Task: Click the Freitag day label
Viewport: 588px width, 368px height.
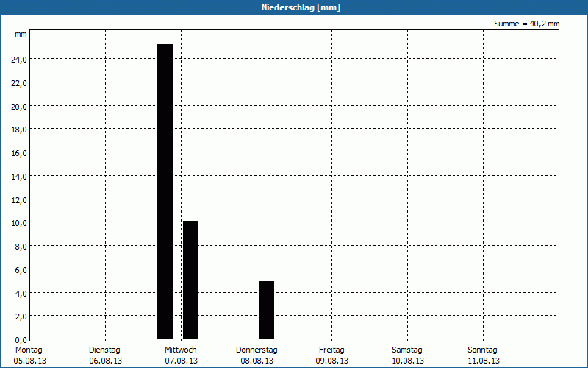Action: [331, 350]
